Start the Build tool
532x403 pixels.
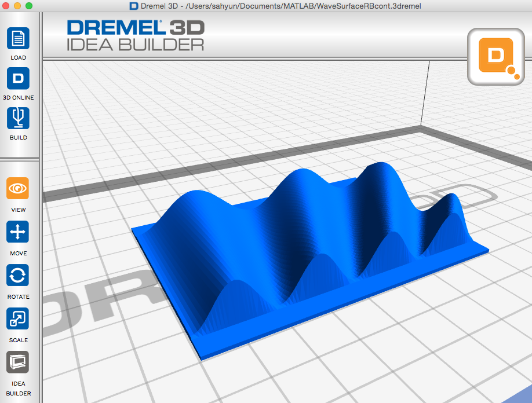click(x=18, y=118)
